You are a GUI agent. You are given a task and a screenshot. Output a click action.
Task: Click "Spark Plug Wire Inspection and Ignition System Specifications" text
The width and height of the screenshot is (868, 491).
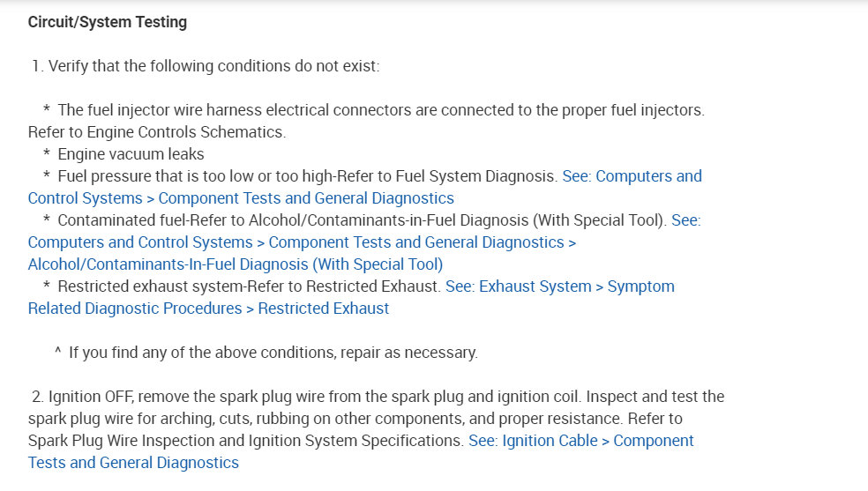point(245,441)
